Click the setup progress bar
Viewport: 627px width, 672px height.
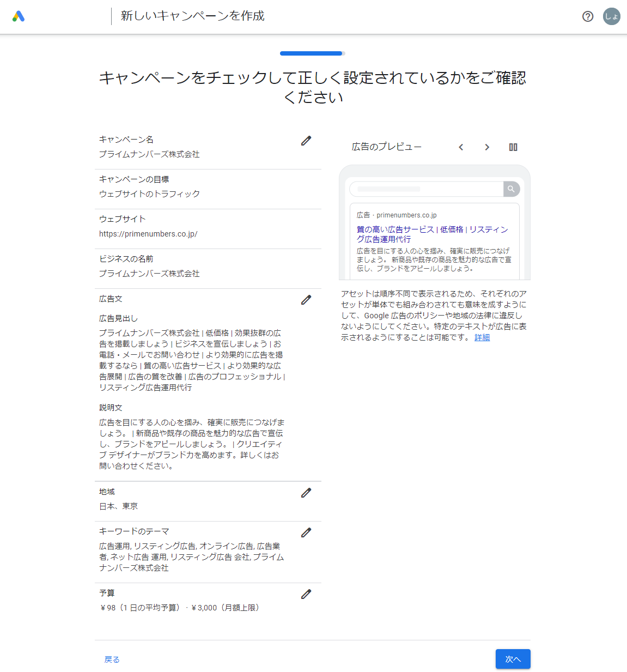point(313,53)
